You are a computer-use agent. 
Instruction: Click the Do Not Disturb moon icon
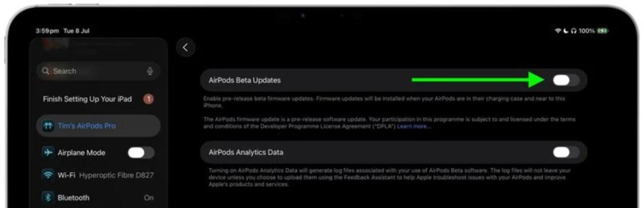(566, 31)
